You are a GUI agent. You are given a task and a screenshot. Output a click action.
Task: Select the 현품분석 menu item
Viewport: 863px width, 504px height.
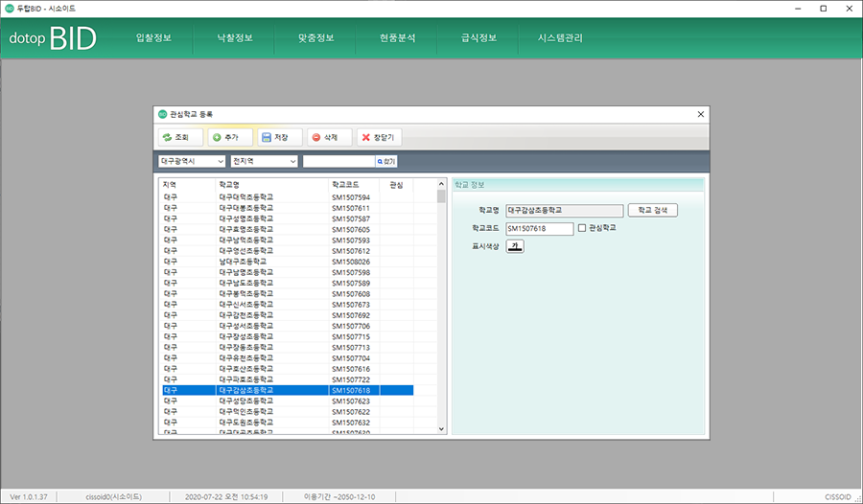pos(397,38)
